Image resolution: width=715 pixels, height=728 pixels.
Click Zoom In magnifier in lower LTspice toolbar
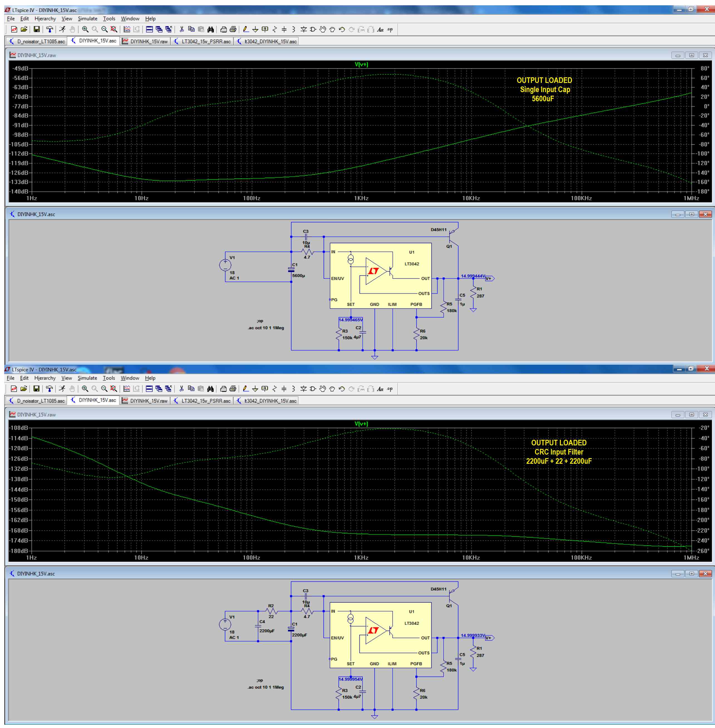(x=85, y=389)
